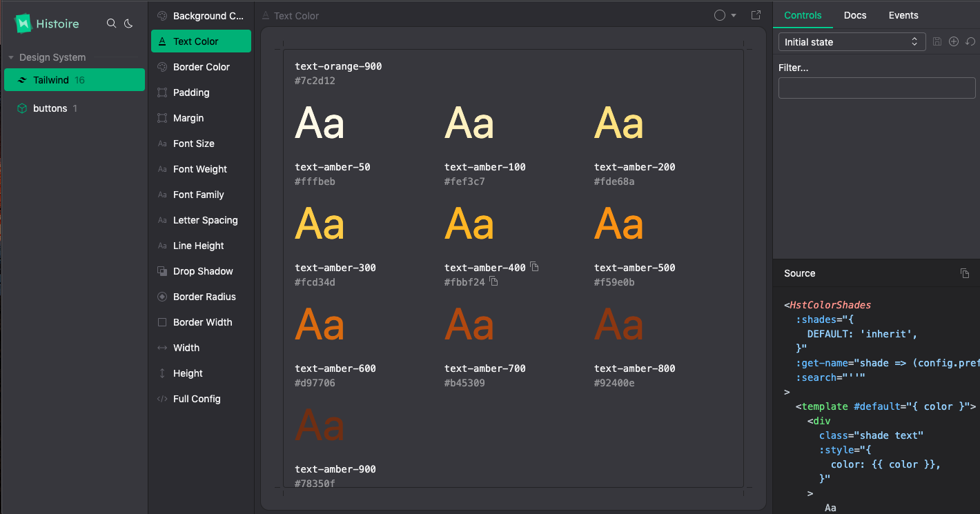Viewport: 980px width, 514px height.
Task: Open the buttons story
Action: point(75,108)
